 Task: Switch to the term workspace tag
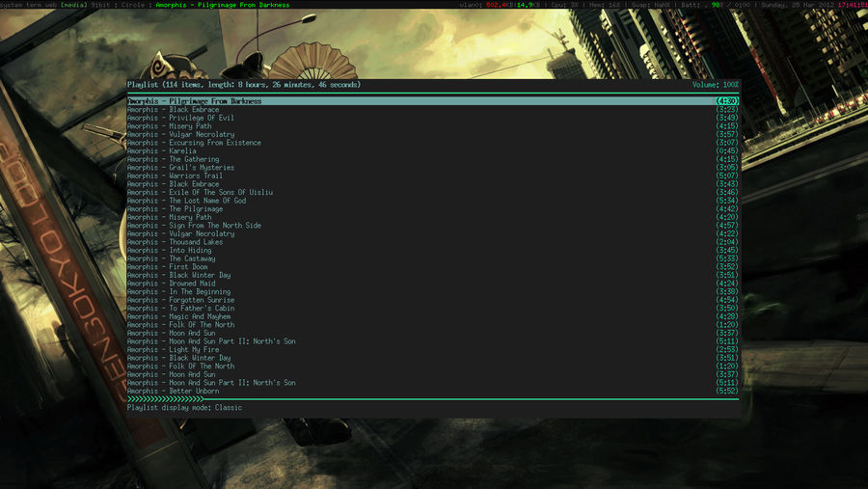point(34,5)
